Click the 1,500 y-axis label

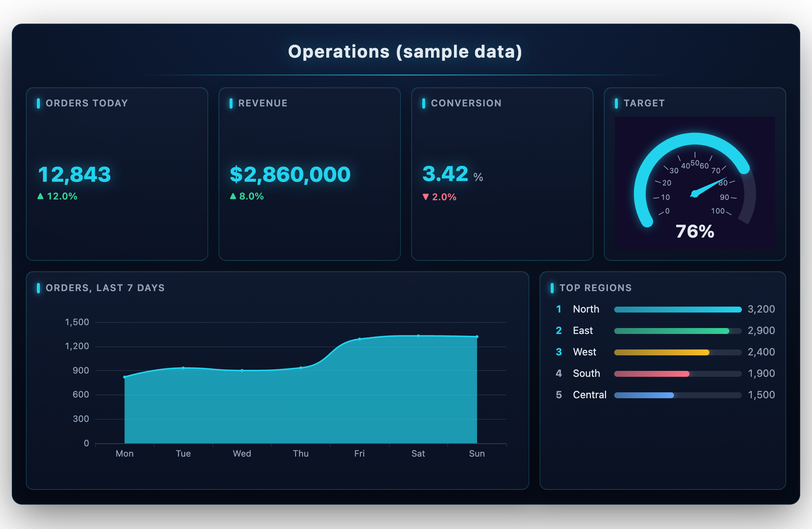coord(77,322)
